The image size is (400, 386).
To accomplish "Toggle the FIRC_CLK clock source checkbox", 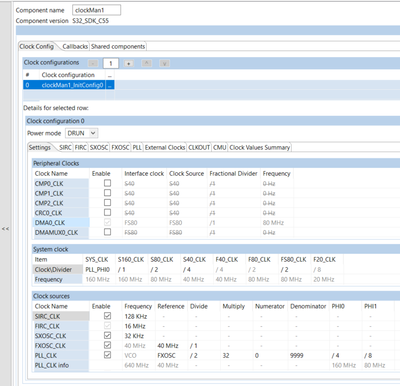I will [x=107, y=325].
